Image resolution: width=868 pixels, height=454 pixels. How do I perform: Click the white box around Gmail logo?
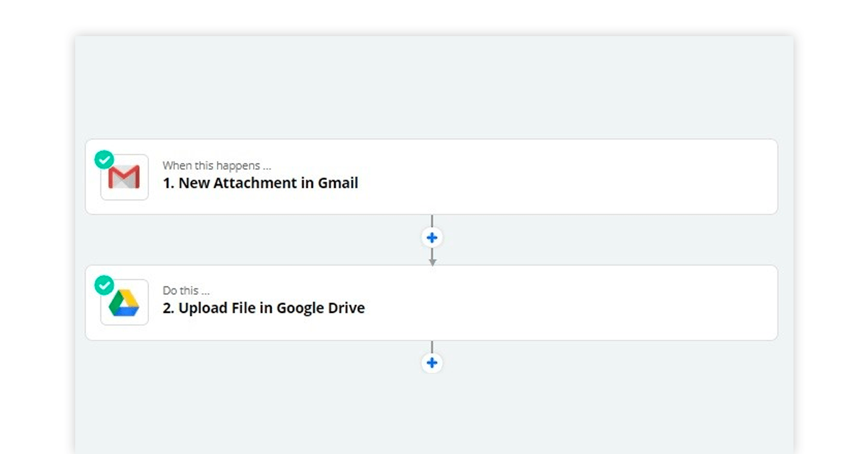[124, 177]
